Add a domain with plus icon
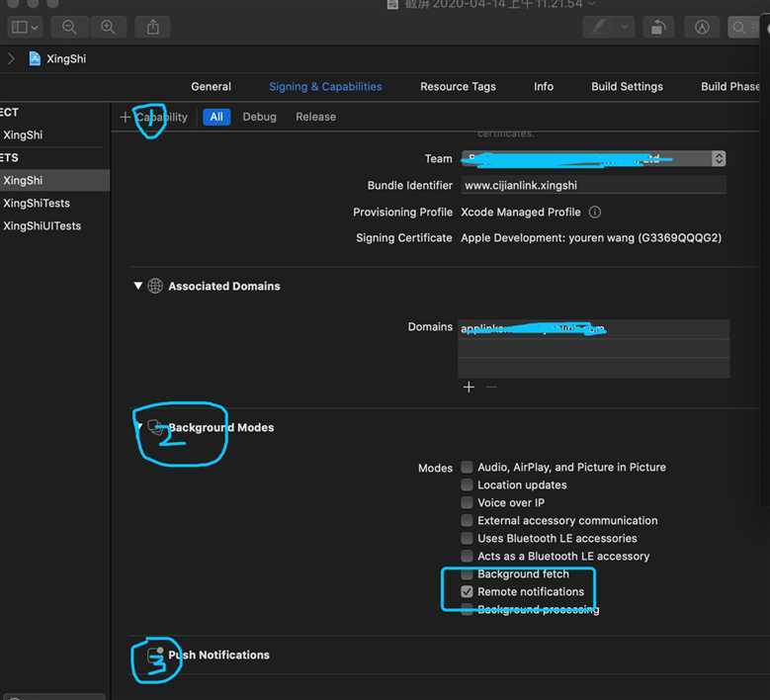The width and height of the screenshot is (770, 700). 469,388
